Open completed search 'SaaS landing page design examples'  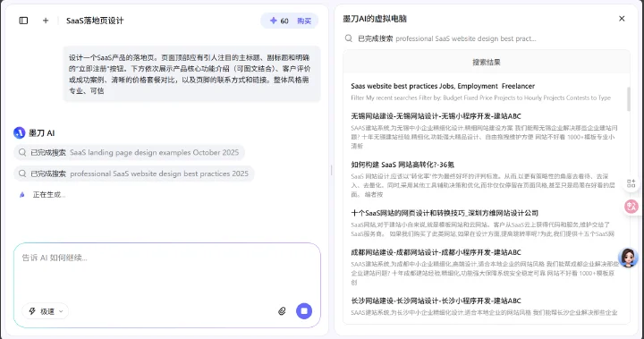pyautogui.click(x=130, y=152)
